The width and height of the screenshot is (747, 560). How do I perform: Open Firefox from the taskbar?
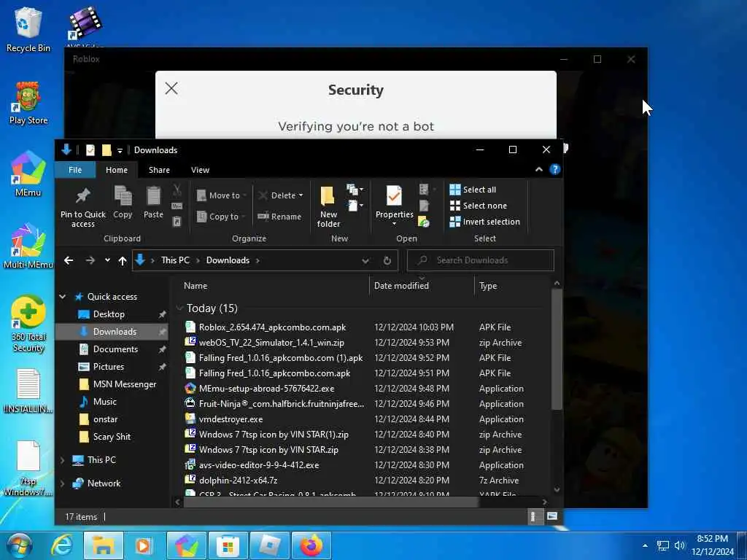click(x=311, y=545)
